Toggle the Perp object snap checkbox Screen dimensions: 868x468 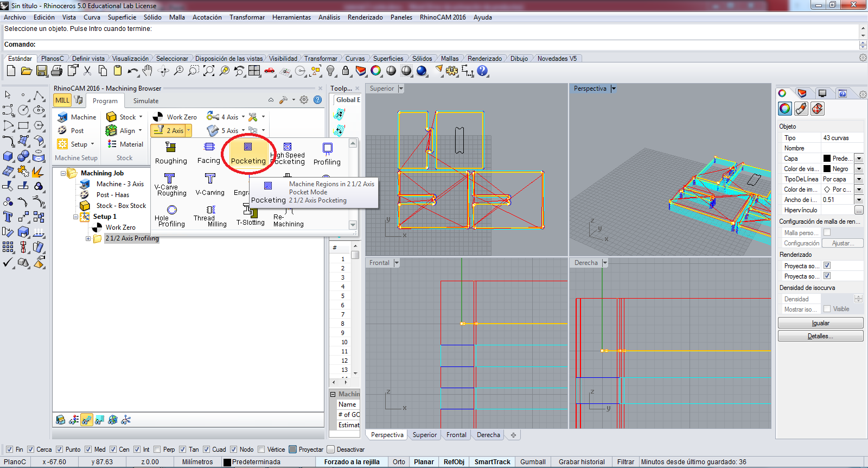click(157, 450)
